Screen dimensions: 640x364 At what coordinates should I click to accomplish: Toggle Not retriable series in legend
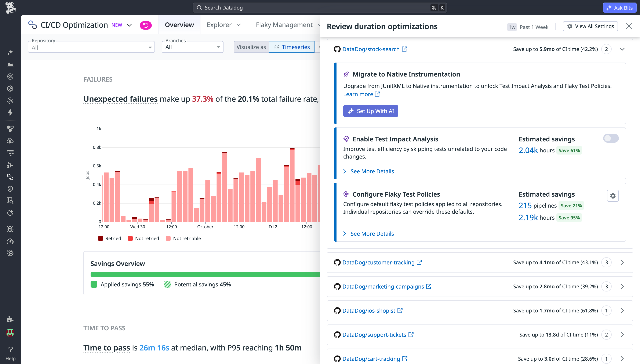coord(183,238)
